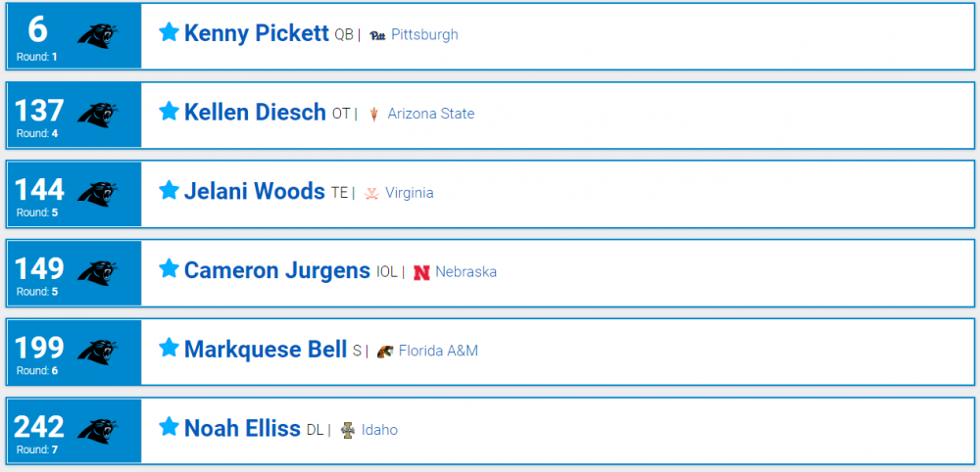Click the star next to Markquese Bell
Viewport: 980px width, 472px height.
pos(170,349)
